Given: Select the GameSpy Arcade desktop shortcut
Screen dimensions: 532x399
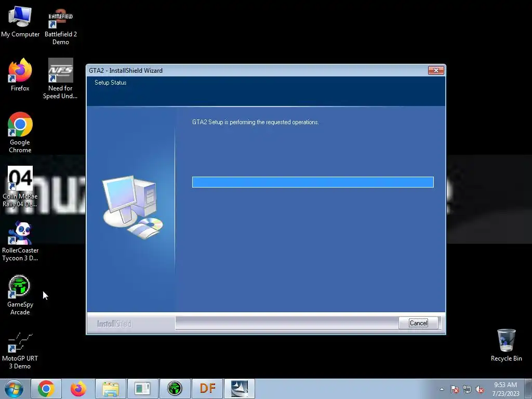Looking at the screenshot, I should click(20, 295).
